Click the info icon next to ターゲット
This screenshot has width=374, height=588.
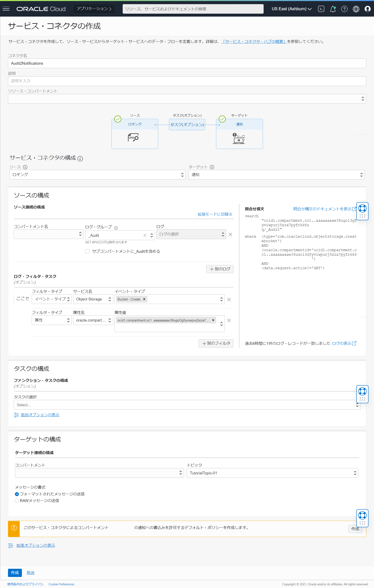click(x=212, y=167)
